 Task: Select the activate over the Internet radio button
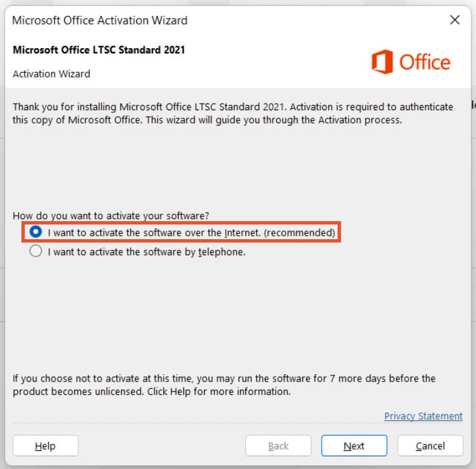coord(36,232)
